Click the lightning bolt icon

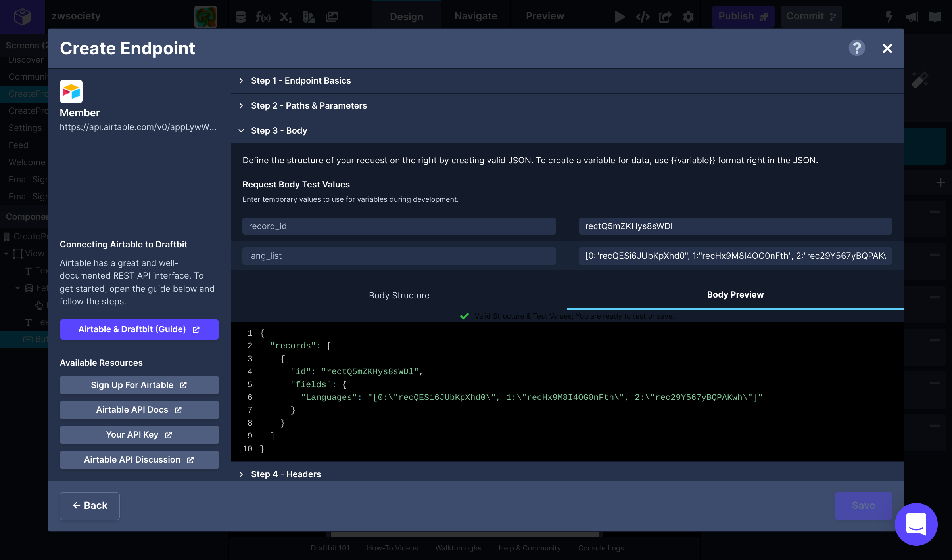point(889,17)
